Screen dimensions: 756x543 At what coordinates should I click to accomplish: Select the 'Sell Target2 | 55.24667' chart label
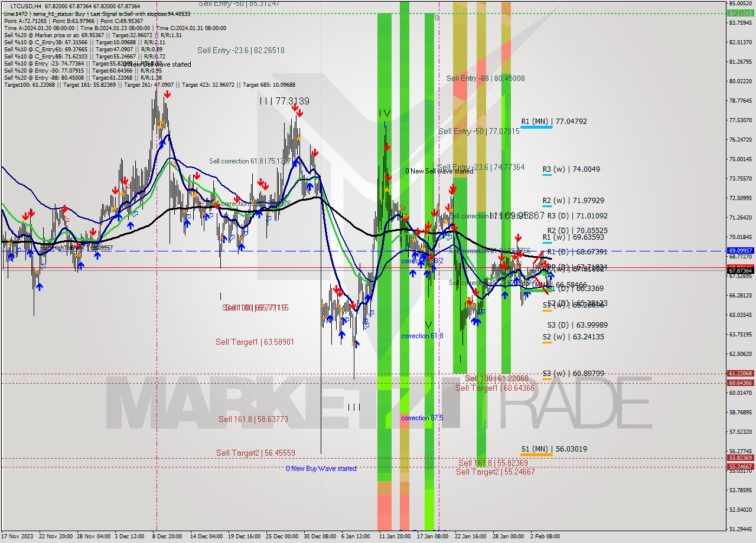[496, 472]
